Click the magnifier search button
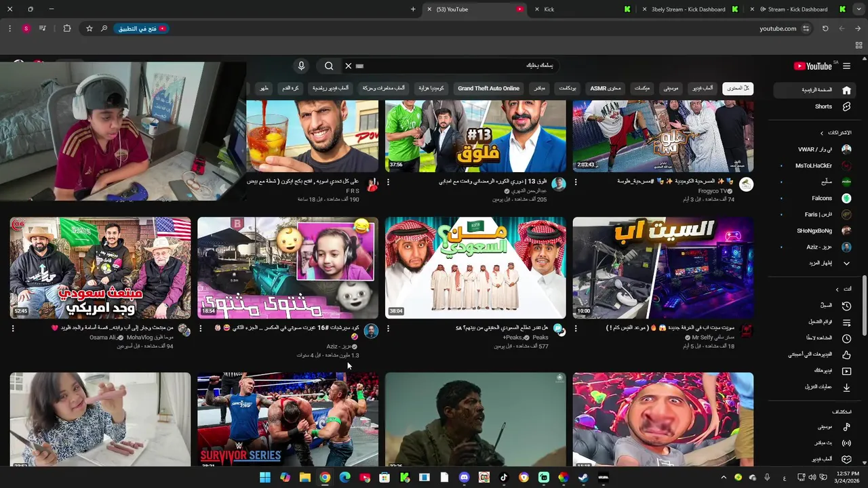 coord(329,66)
